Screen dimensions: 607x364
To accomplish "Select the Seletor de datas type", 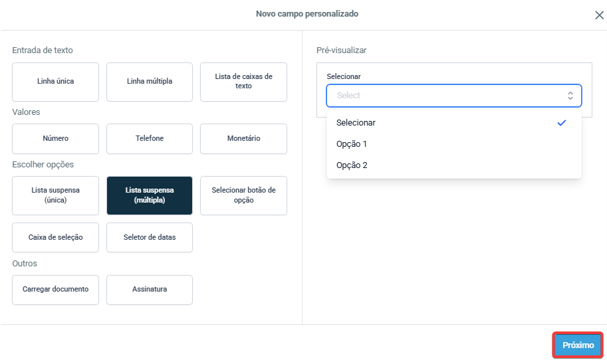I will click(150, 238).
